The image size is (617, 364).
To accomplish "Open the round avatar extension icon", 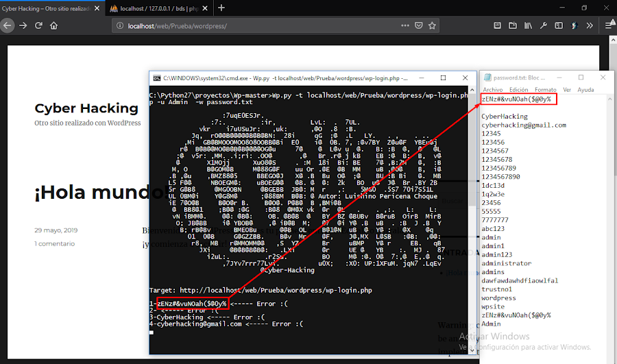I will pos(574,25).
